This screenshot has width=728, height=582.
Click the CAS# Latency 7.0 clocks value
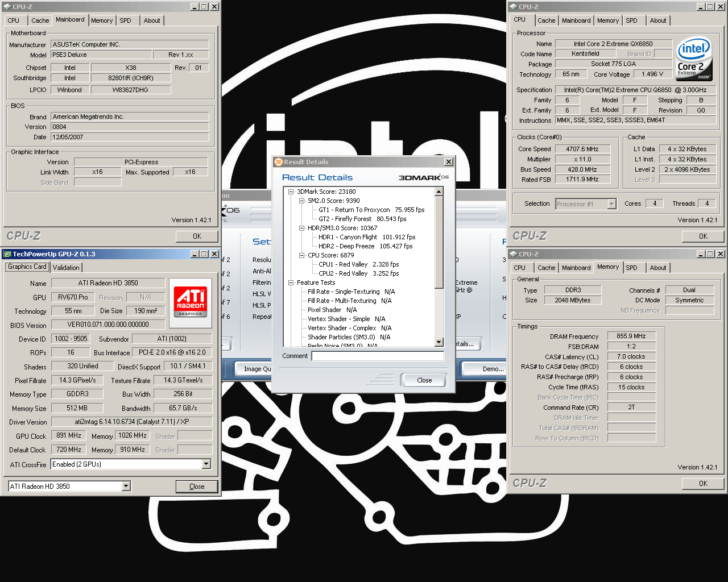pyautogui.click(x=631, y=356)
